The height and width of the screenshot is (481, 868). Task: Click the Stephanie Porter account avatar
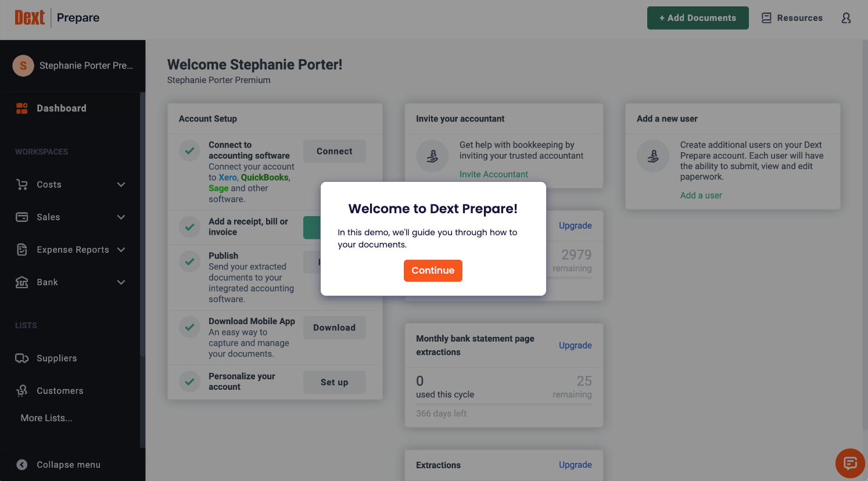tap(23, 66)
